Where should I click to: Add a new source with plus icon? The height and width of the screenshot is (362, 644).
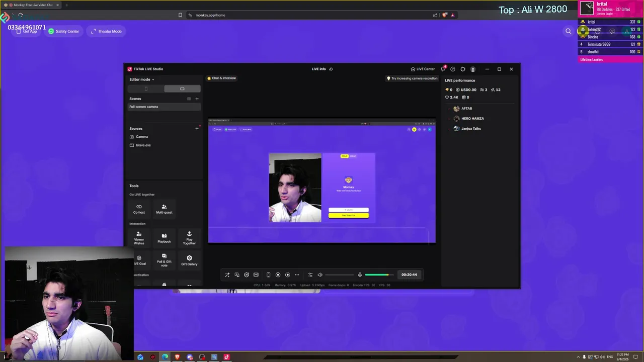197,129
